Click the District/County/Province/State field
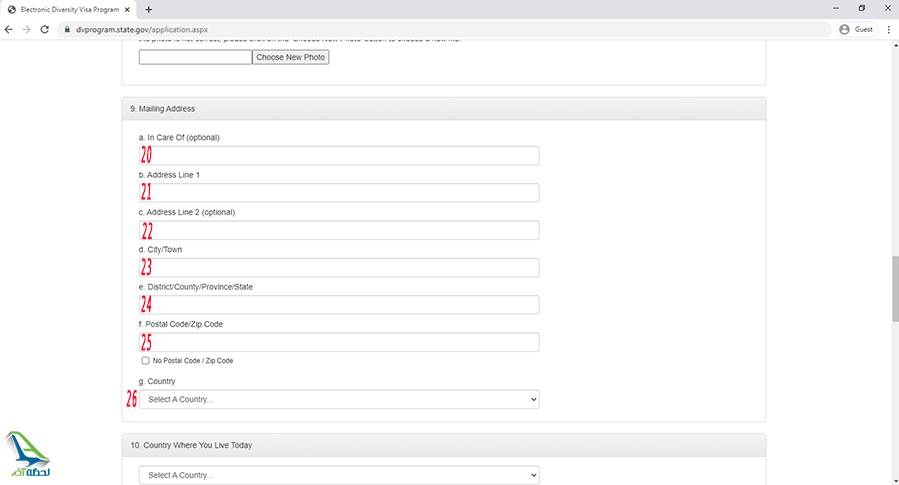The width and height of the screenshot is (899, 485). 339,305
